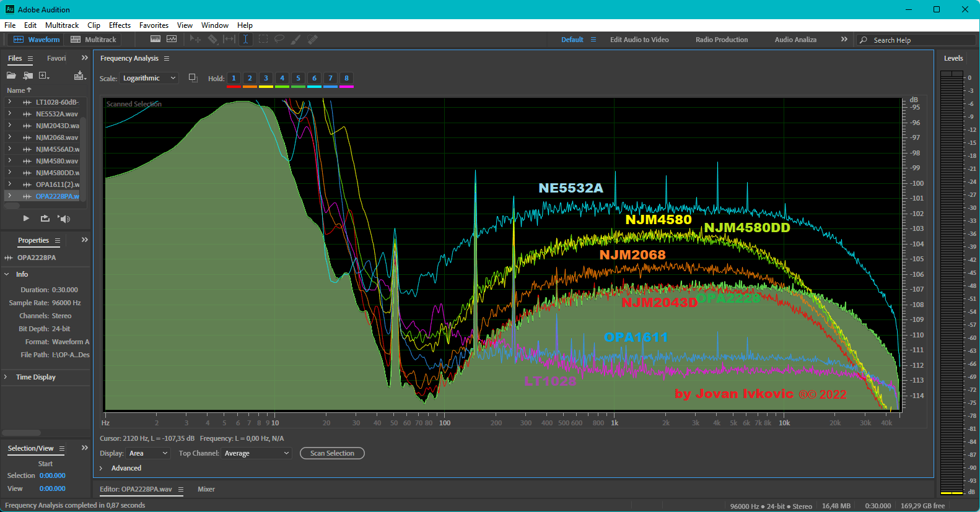Open the Display Area dropdown
The width and height of the screenshot is (980, 512).
[x=148, y=454]
